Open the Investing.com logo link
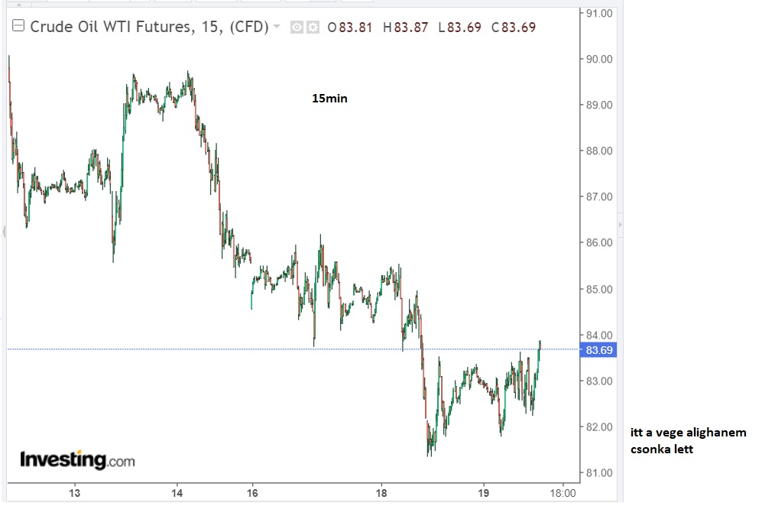The image size is (775, 532). click(x=77, y=459)
